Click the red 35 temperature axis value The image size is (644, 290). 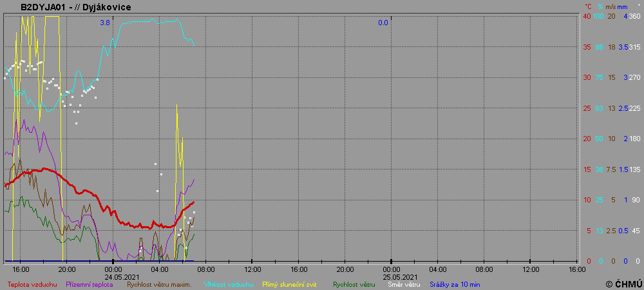[x=587, y=47]
